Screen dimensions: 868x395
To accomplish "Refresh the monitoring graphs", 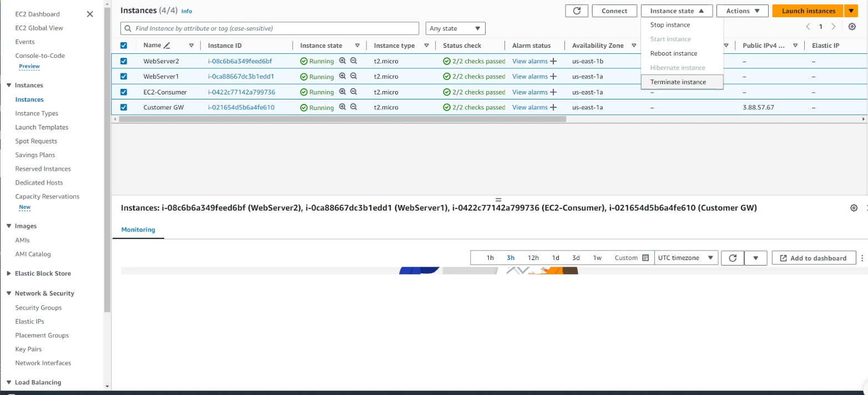I will (x=732, y=258).
